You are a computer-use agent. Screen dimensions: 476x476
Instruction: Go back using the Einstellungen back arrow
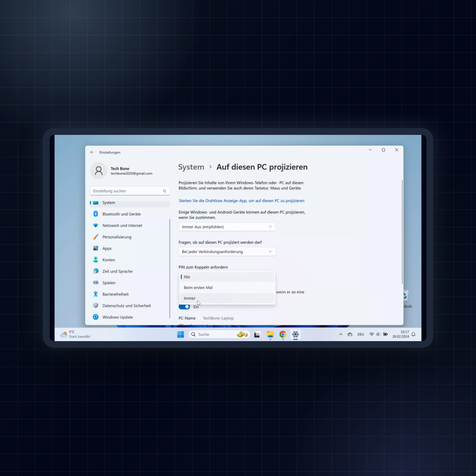92,152
